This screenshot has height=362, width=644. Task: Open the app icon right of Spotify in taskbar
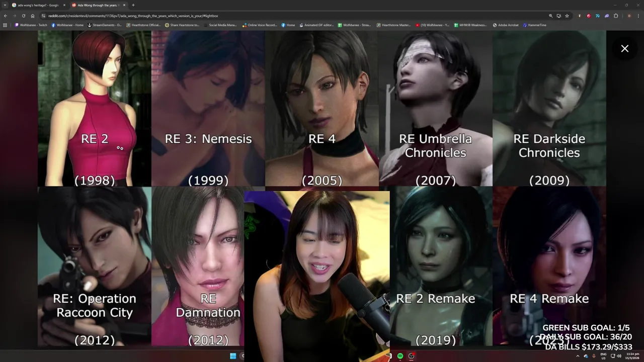[x=412, y=356]
